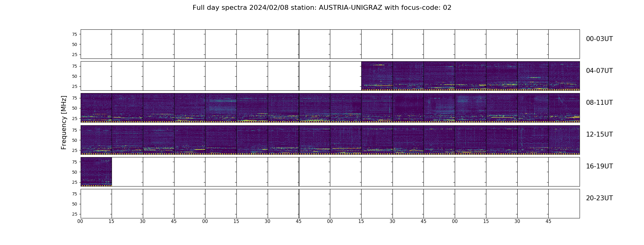Select the 16-19UT row label
The width and height of the screenshot is (644, 245).
point(599,166)
